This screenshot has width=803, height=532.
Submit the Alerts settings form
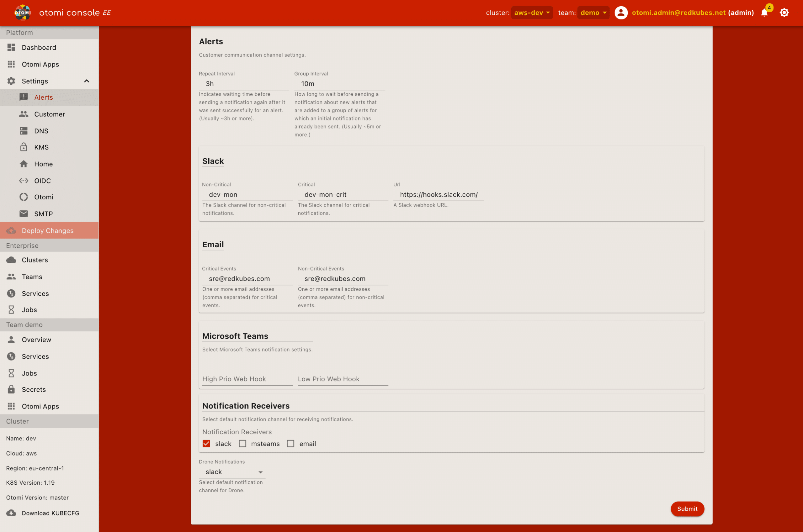pos(687,509)
